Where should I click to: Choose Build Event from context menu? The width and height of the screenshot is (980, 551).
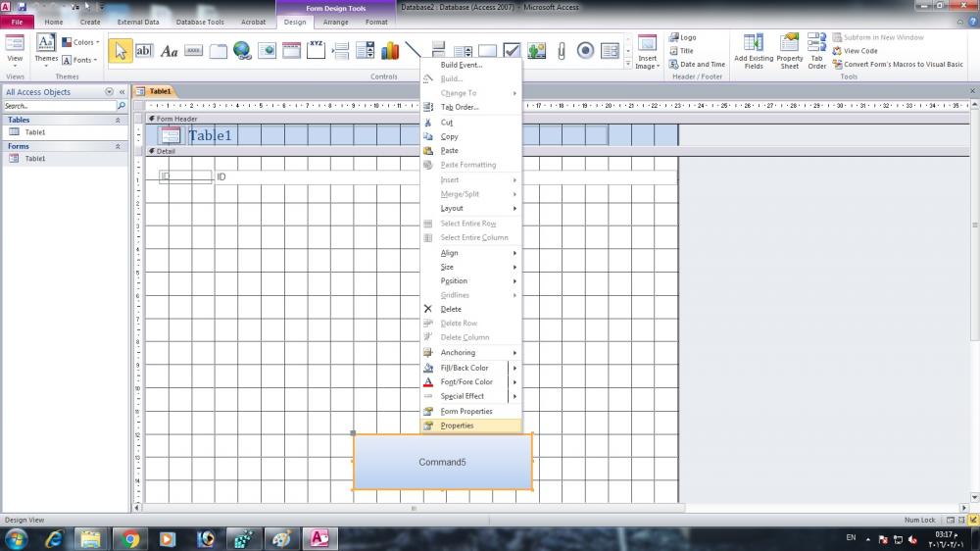click(471, 65)
